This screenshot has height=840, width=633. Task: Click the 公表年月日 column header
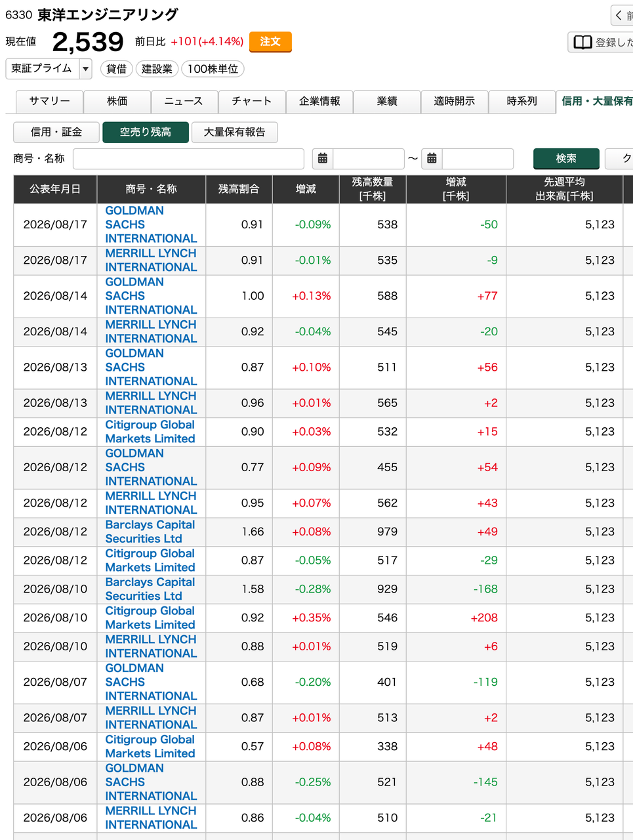55,189
